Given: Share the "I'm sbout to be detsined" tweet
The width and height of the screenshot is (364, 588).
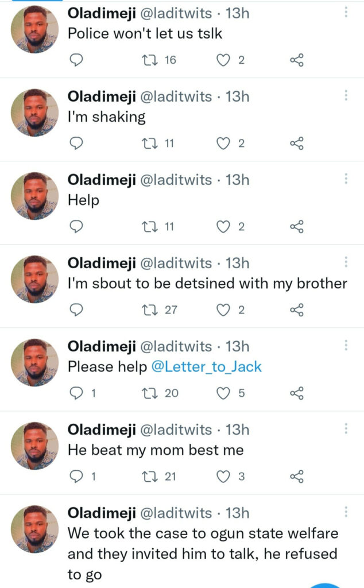Looking at the screenshot, I should pyautogui.click(x=296, y=310).
